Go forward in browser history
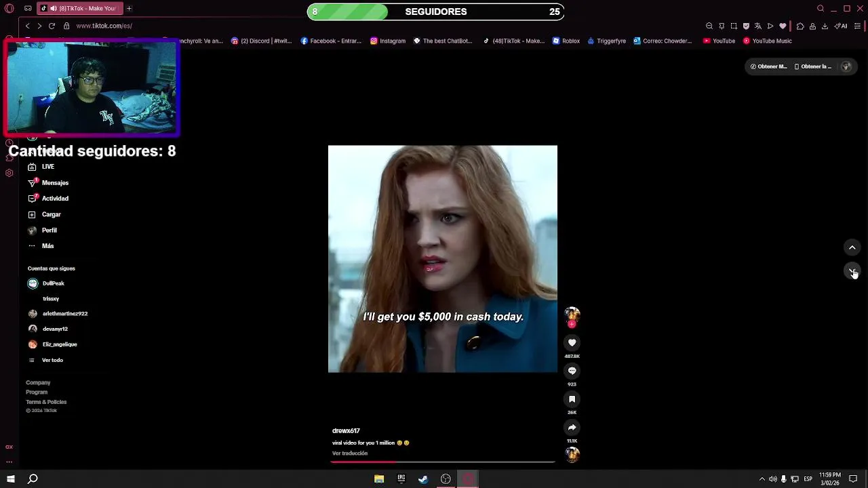This screenshot has height=488, width=868. [x=39, y=26]
